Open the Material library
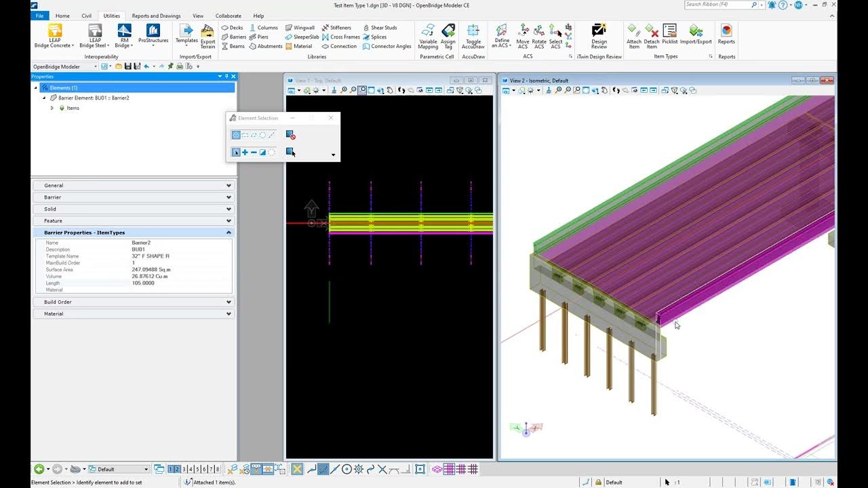This screenshot has width=868, height=488. 298,47
